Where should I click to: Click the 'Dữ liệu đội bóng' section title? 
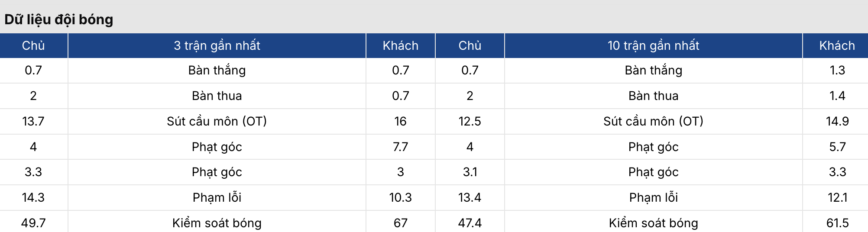59,19
